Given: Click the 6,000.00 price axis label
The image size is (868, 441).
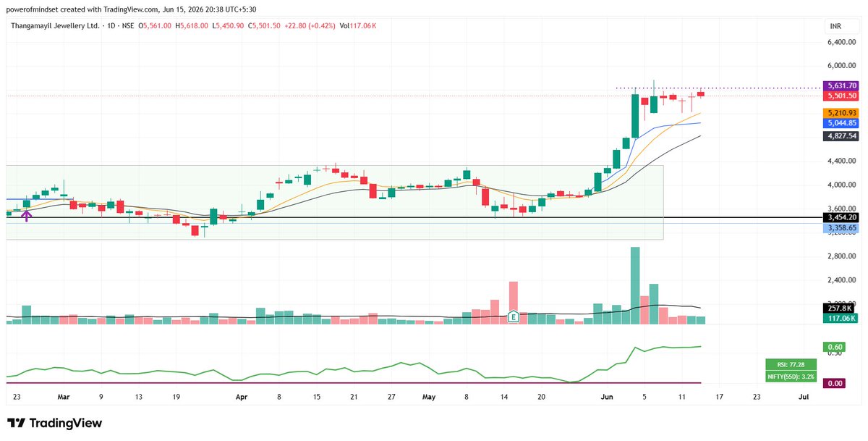Looking at the screenshot, I should [x=842, y=66].
